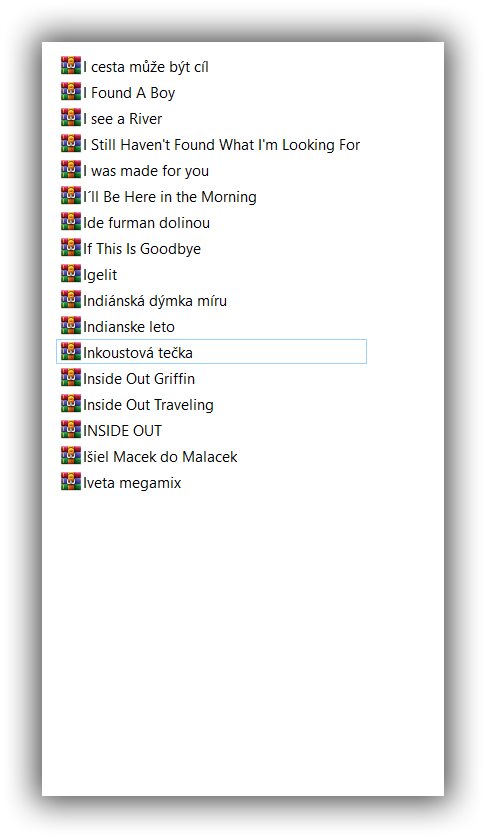486x838 pixels.
Task: Choose the Inside Out Griffin file name
Action: coord(139,379)
